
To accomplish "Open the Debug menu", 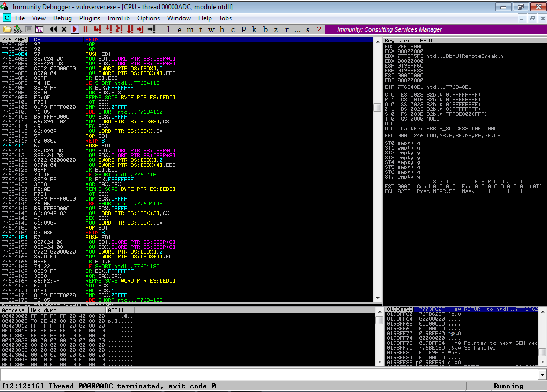I will click(62, 18).
